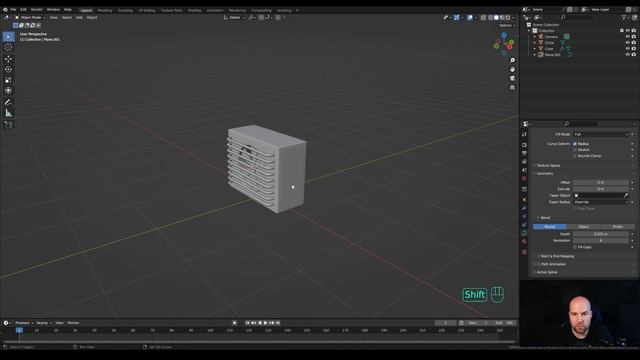Open the Object Data curve properties tab

[524, 233]
